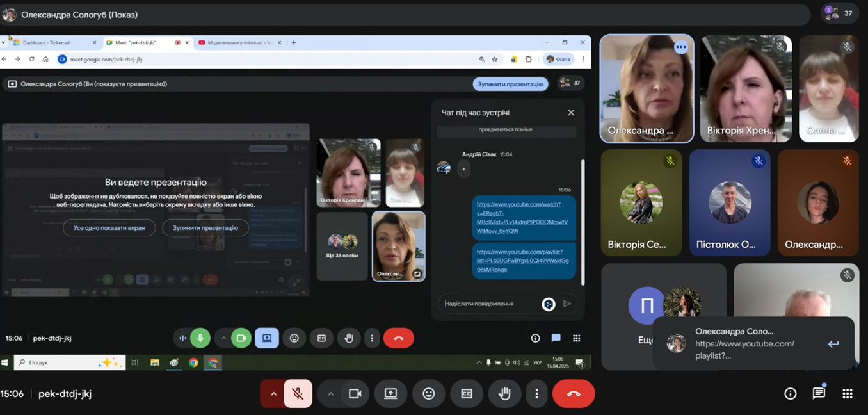Screen dimensions: 868x415
Task: Open meeting details info icon in outer toolbar
Action: (791, 394)
